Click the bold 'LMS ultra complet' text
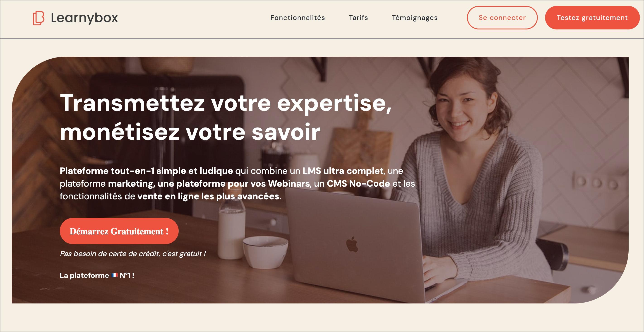The width and height of the screenshot is (644, 332). (x=343, y=171)
